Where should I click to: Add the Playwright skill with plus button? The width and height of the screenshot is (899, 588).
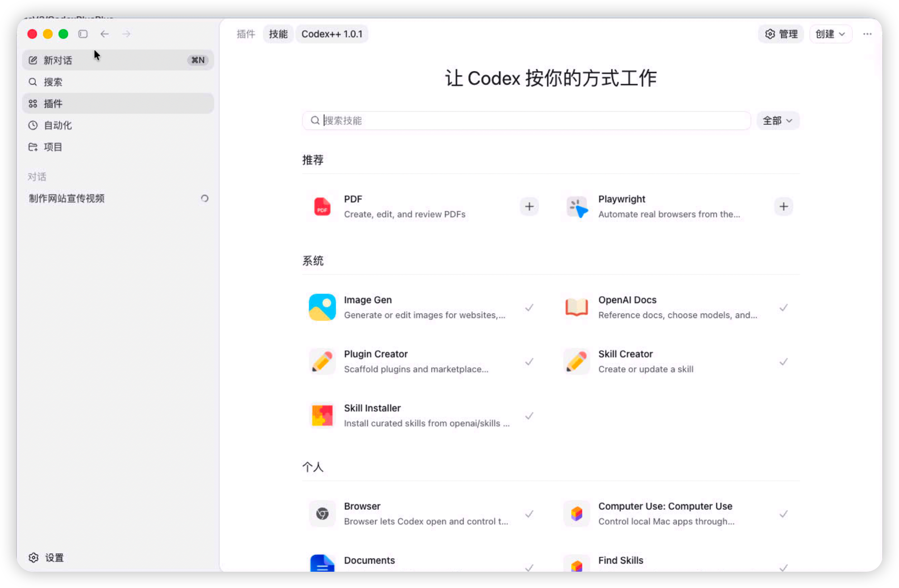tap(784, 207)
